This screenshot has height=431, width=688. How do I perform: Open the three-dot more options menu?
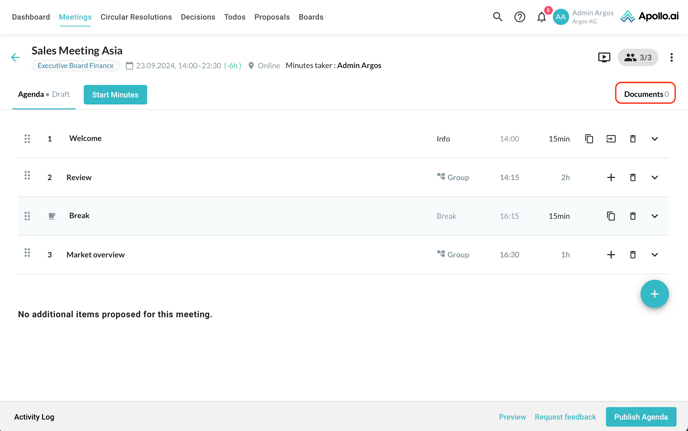671,57
